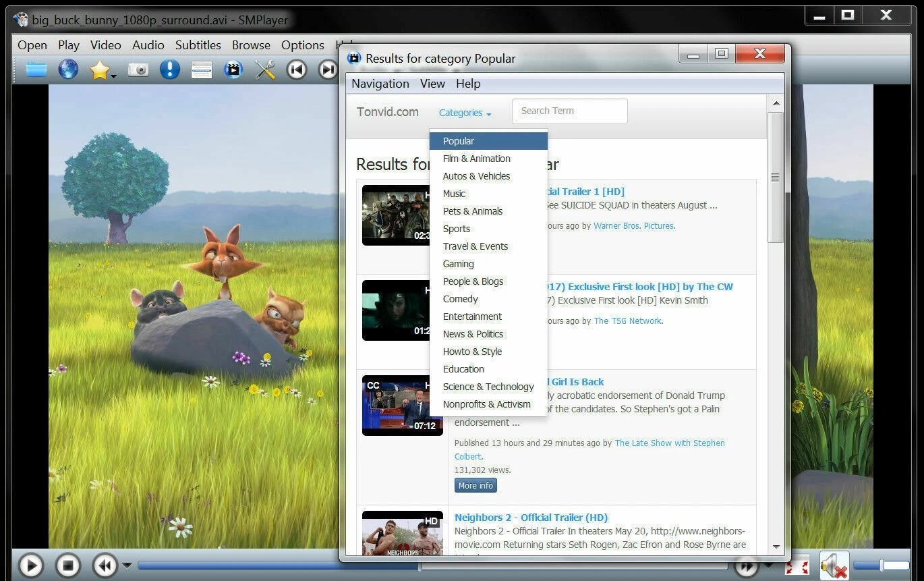Select Travel & Events category
924x581 pixels.
488,246
